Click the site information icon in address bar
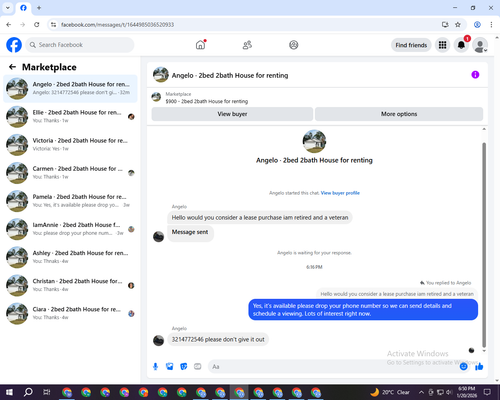Viewport: 500px width, 400px height. pyautogui.click(x=53, y=25)
